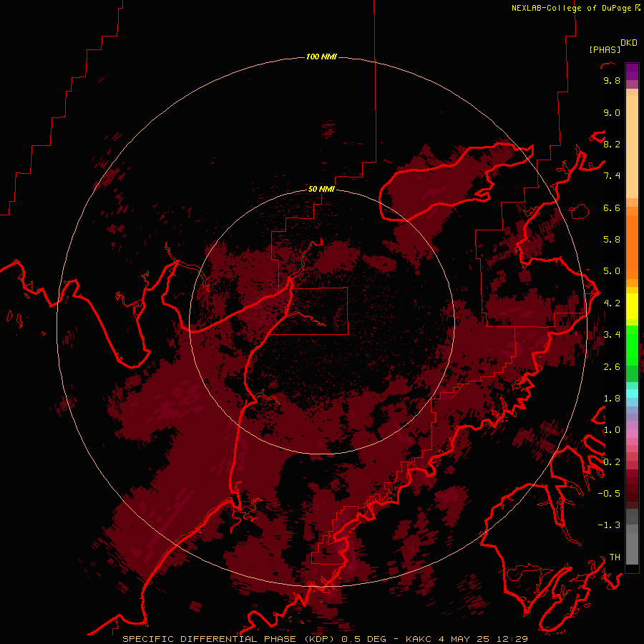Screen dimensions: 644x644
Task: Click the 1.8 legend value
Action: (x=612, y=399)
